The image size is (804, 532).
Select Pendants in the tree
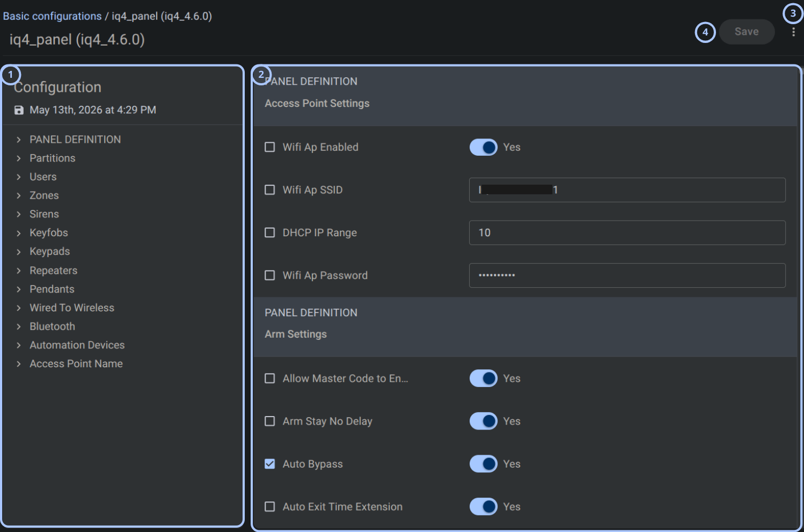(52, 289)
